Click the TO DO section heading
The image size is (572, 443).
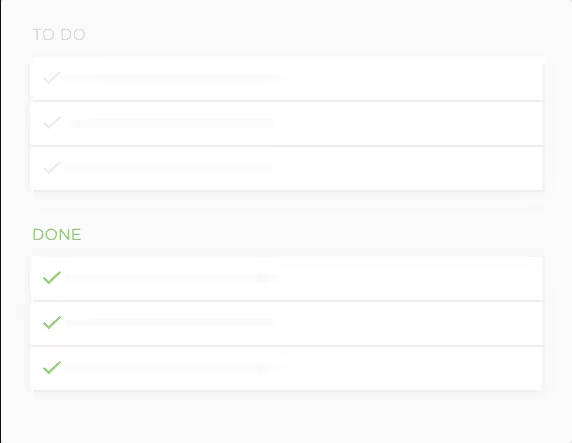click(x=59, y=35)
